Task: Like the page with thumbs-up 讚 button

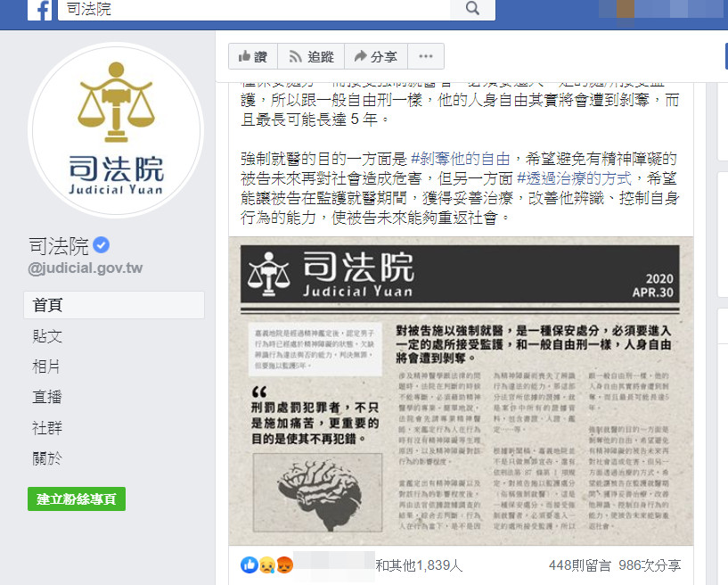Action: coord(253,57)
